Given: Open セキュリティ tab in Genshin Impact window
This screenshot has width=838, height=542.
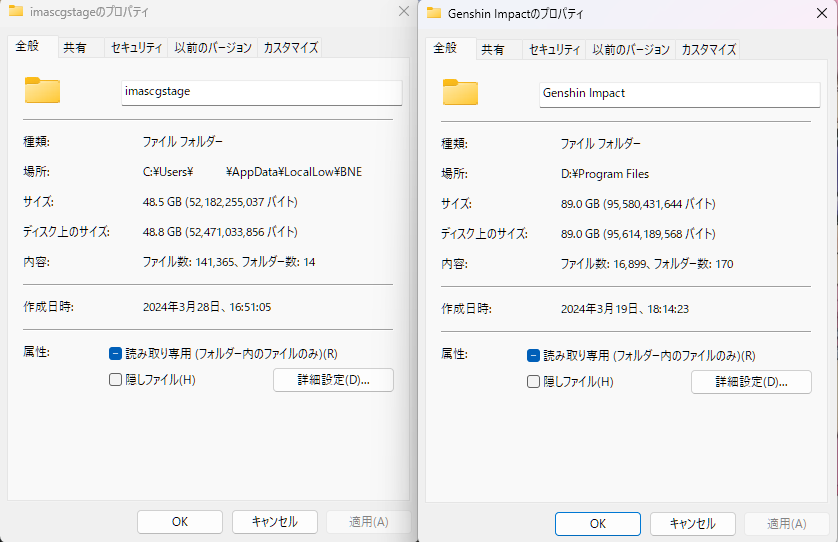Looking at the screenshot, I should tap(554, 50).
